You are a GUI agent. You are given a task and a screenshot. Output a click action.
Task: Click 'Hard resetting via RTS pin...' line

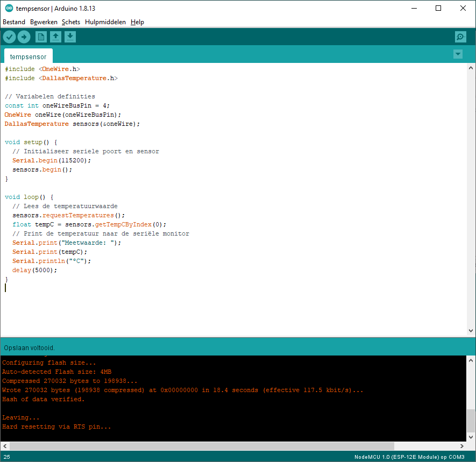[57, 427]
